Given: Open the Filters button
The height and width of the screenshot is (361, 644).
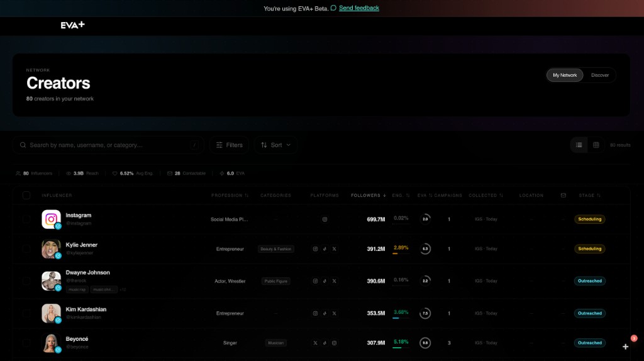Looking at the screenshot, I should (x=229, y=145).
